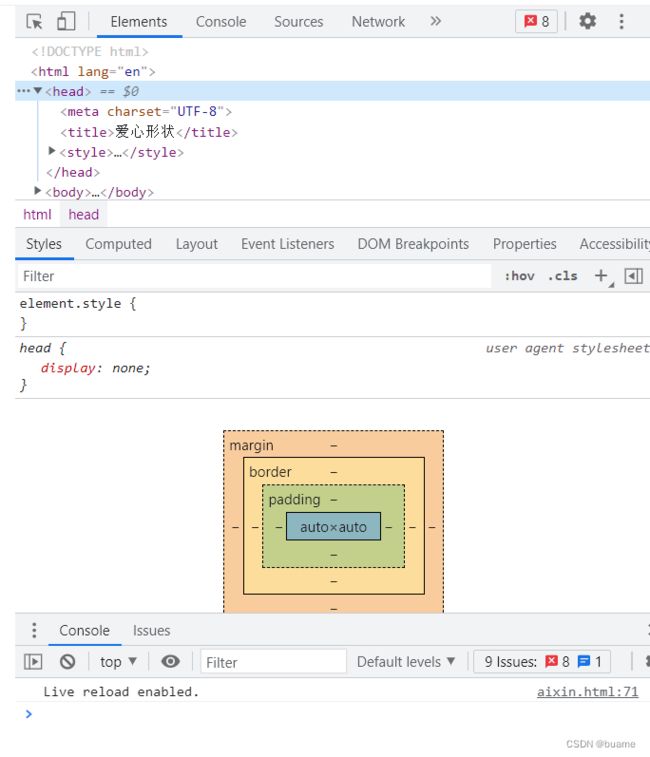Open the DOM Breakpoints tab
Screen dimensions: 650x757
click(413, 244)
